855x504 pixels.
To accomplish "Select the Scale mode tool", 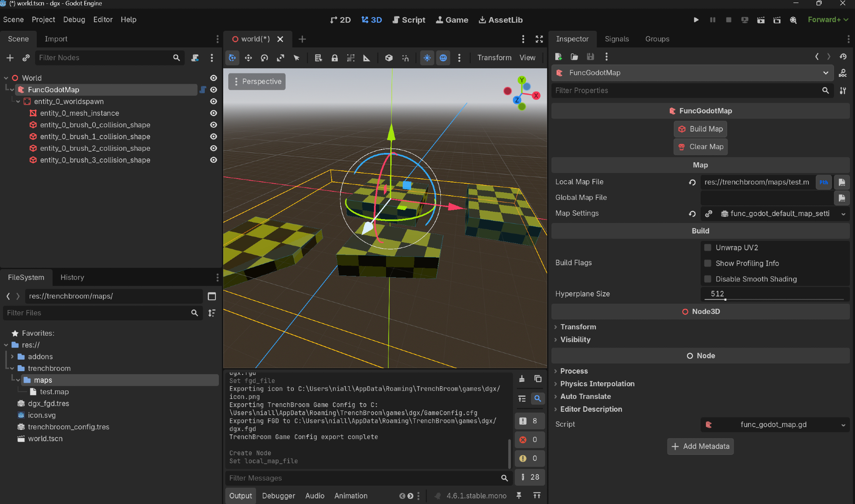I will pyautogui.click(x=280, y=58).
